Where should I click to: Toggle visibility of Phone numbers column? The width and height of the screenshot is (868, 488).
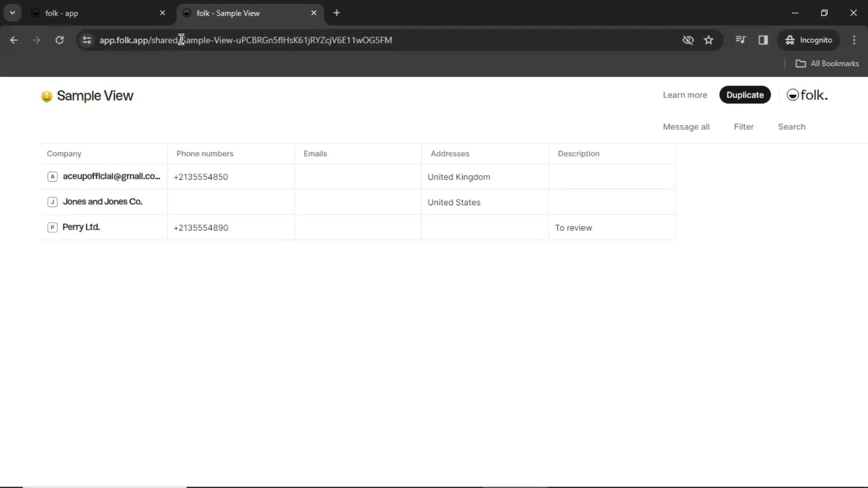[204, 154]
